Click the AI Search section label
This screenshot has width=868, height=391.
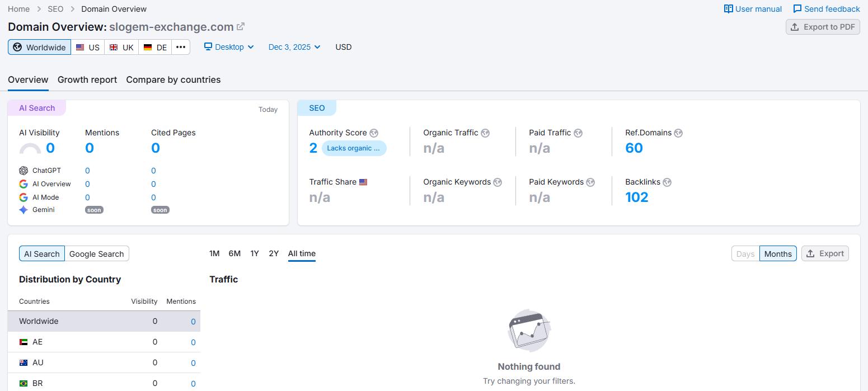(x=37, y=108)
